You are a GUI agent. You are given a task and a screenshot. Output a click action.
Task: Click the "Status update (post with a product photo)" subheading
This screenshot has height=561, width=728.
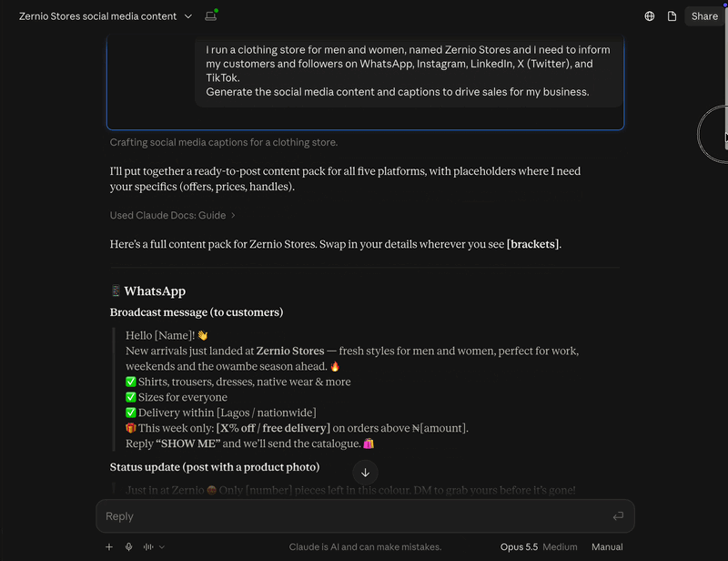coord(215,467)
